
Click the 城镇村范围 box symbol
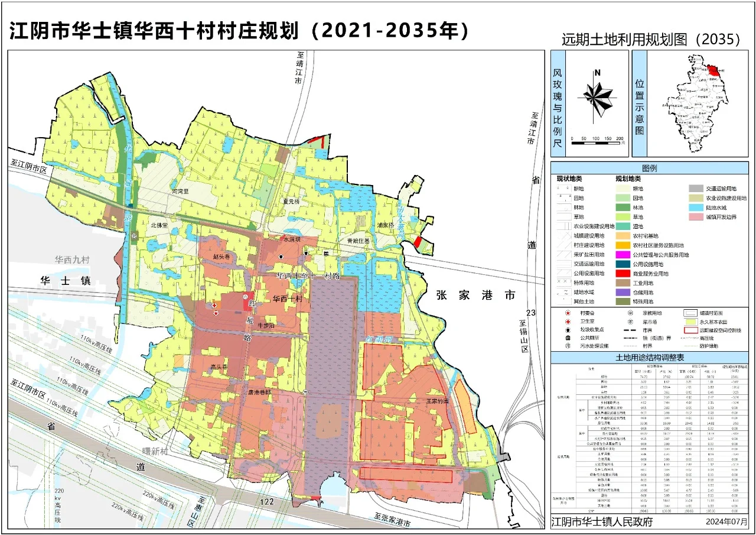690,313
